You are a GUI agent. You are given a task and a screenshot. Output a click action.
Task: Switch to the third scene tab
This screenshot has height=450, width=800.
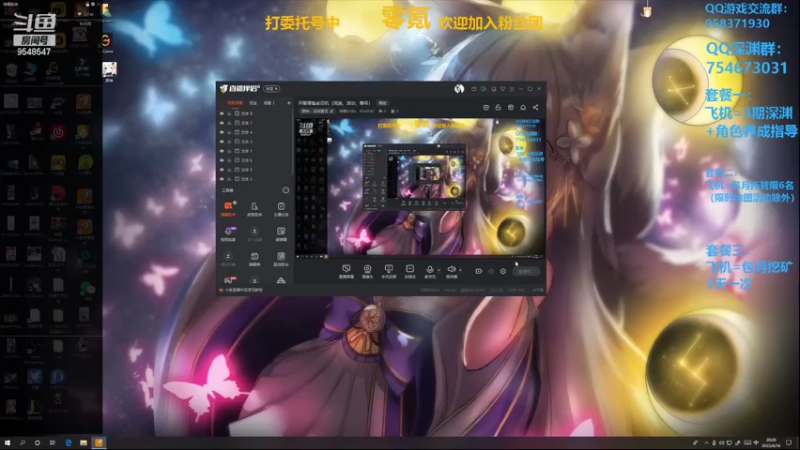point(269,103)
